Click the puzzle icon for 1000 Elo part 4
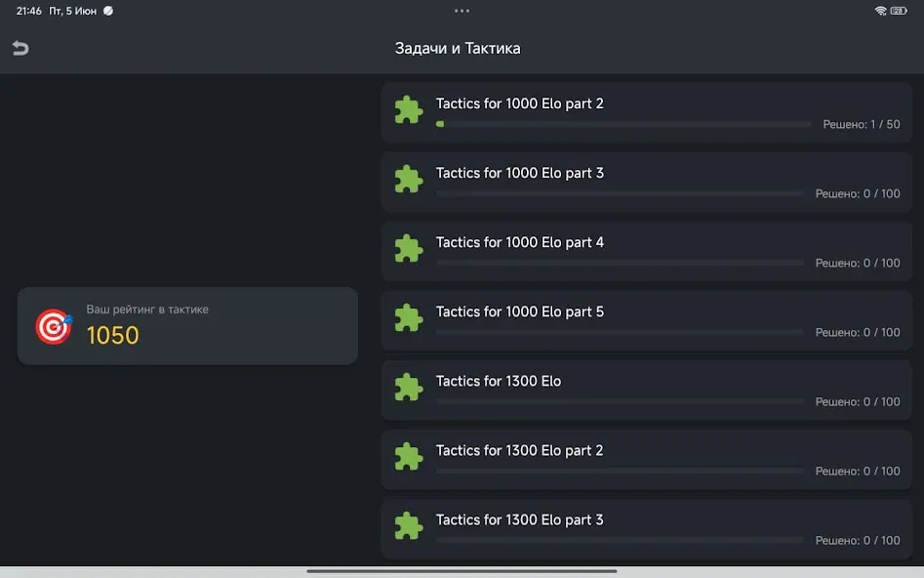This screenshot has height=578, width=924. coord(409,249)
